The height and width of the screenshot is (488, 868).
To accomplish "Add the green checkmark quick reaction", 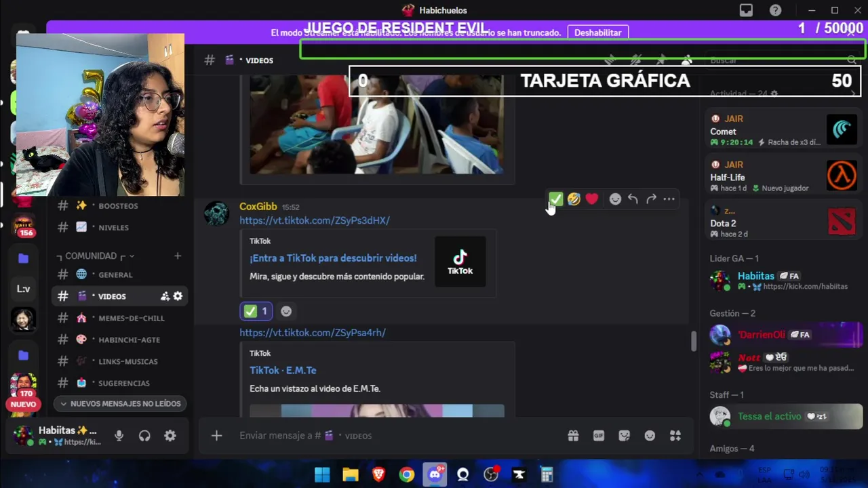I will coord(555,199).
